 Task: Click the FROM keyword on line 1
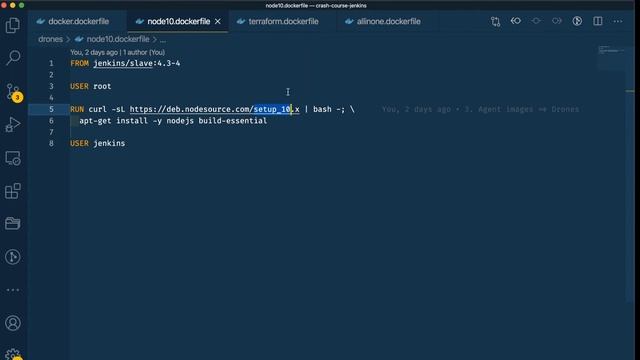pos(79,63)
